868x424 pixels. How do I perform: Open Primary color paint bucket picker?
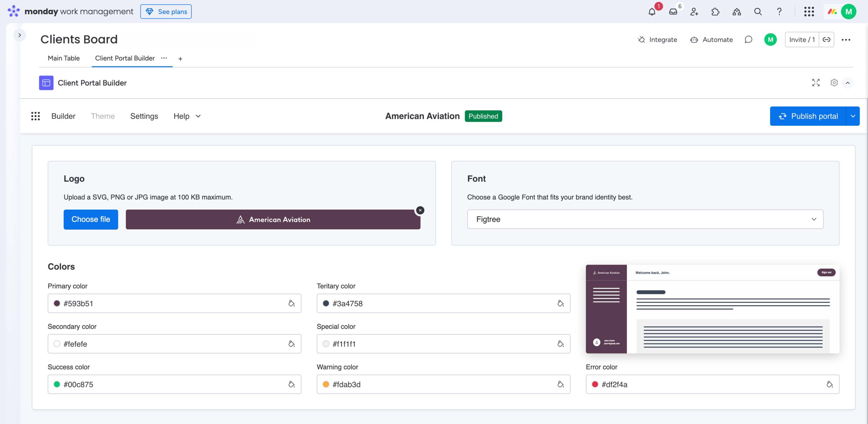click(x=292, y=303)
